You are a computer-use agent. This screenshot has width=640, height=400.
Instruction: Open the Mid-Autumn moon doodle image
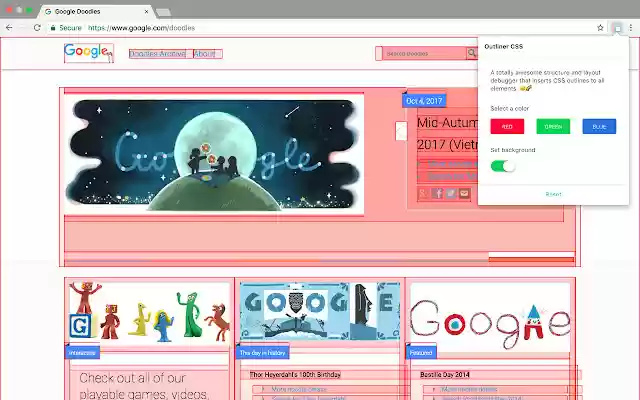[x=214, y=155]
